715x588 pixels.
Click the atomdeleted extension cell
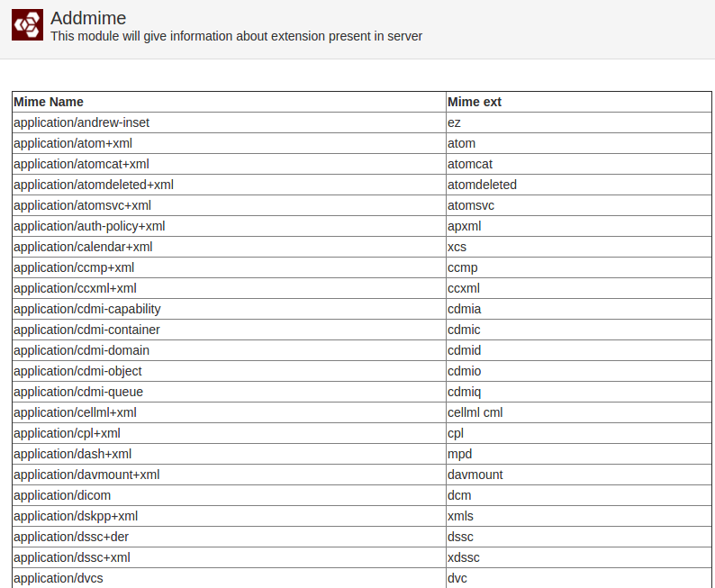[x=579, y=185]
